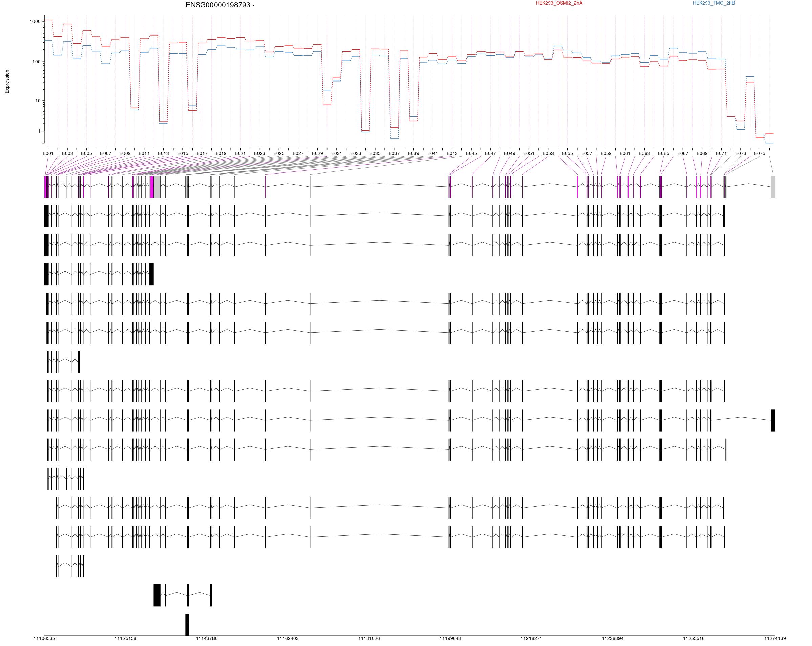This screenshot has width=812, height=646.
Task: Select exon label E055
Action: (x=568, y=153)
